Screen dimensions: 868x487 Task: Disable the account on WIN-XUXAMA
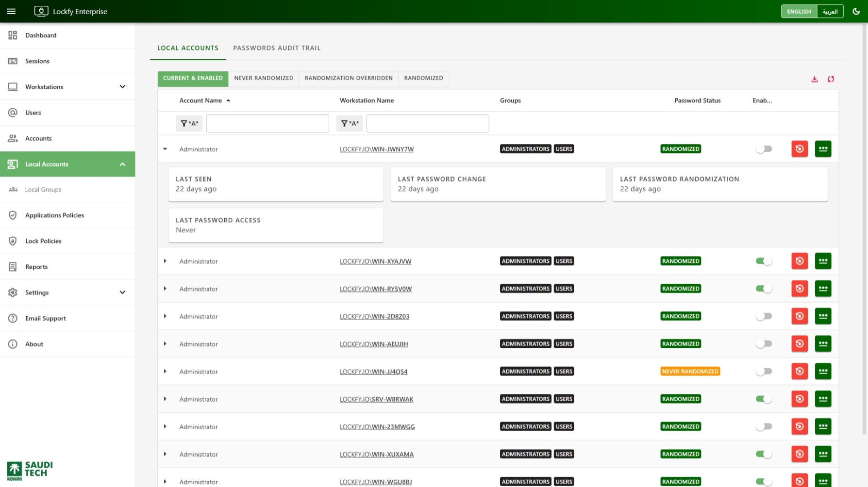click(x=764, y=455)
